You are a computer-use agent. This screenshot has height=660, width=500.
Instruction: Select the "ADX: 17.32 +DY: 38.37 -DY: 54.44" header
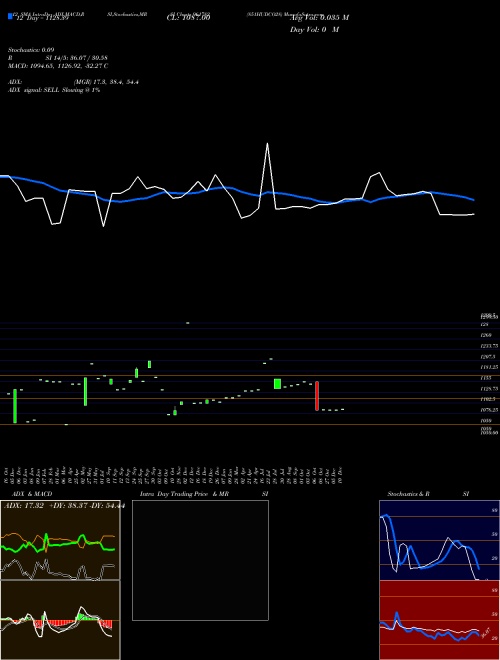[x=64, y=506]
